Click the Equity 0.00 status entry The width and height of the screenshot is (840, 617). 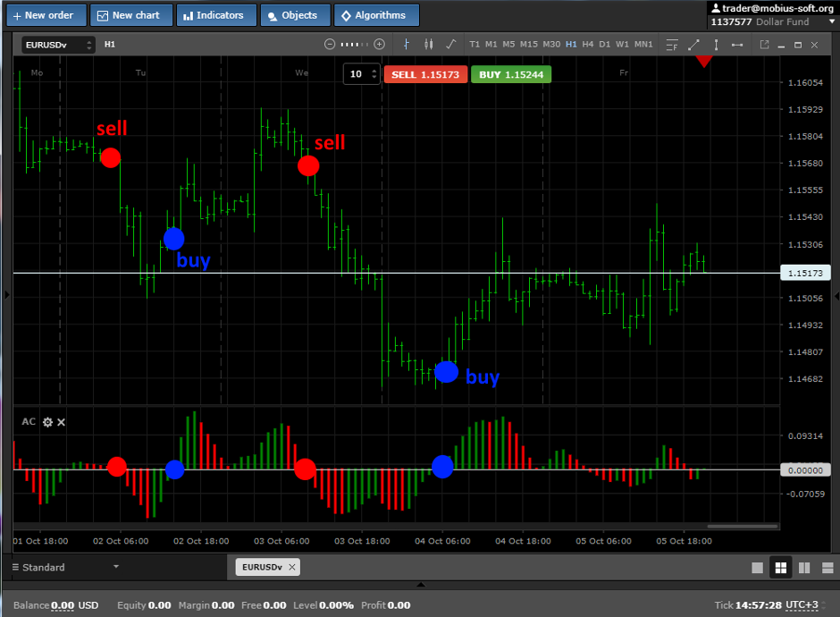pos(144,605)
